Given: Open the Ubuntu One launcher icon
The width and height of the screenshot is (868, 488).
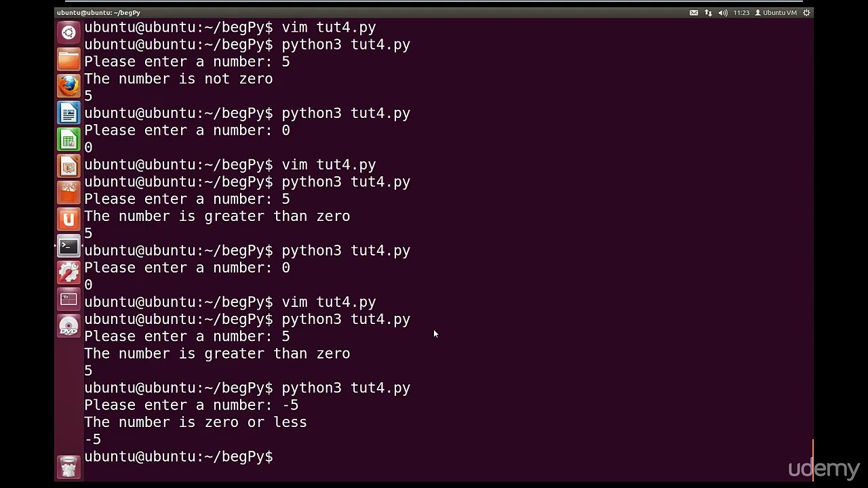Looking at the screenshot, I should click(68, 220).
